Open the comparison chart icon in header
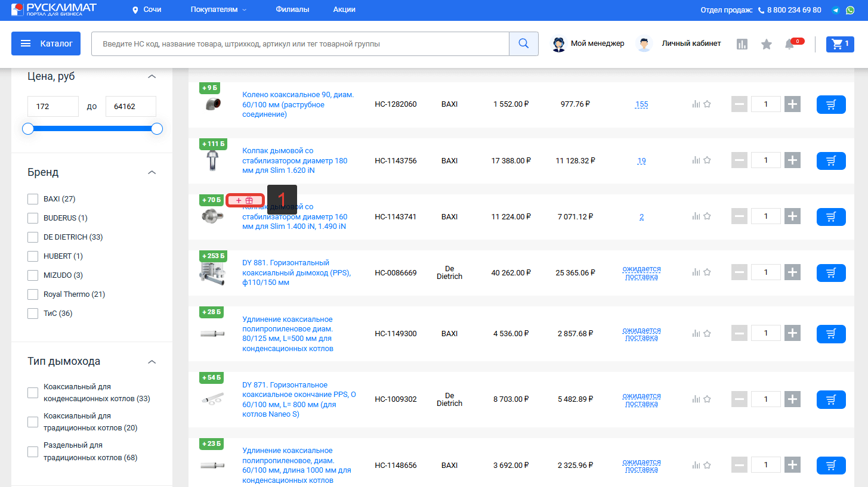Viewport: 868px width, 487px height. [x=742, y=44]
